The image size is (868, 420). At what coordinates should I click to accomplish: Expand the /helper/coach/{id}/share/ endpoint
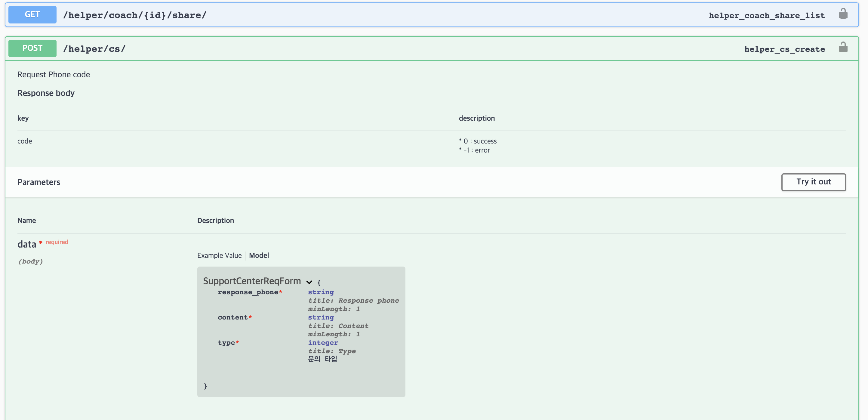[x=135, y=15]
